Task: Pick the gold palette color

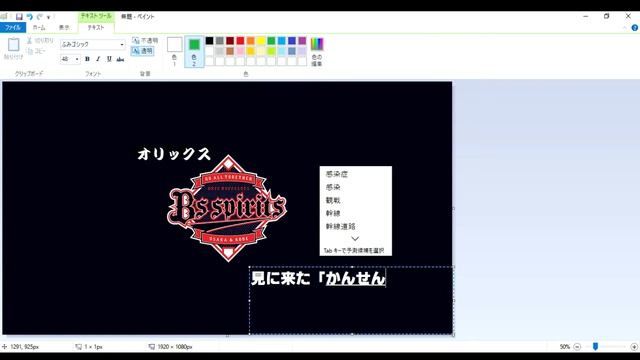Action: point(251,51)
